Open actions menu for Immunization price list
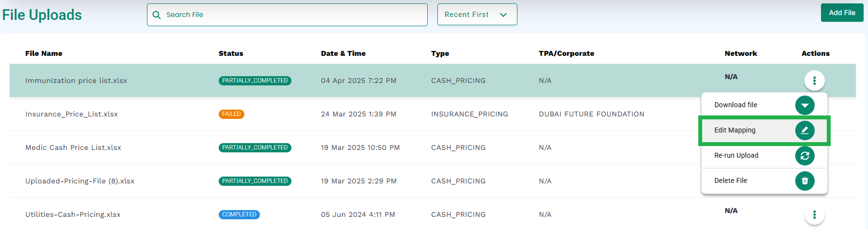This screenshot has width=868, height=229. pos(814,81)
